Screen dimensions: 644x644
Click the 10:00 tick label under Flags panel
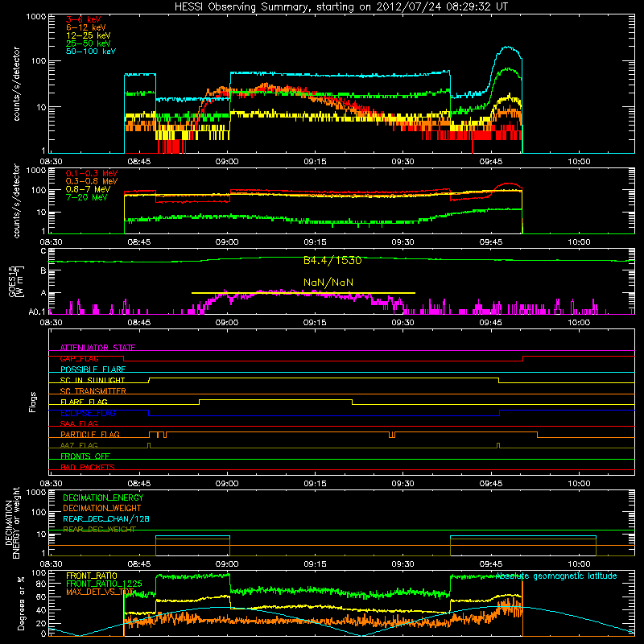click(x=579, y=484)
